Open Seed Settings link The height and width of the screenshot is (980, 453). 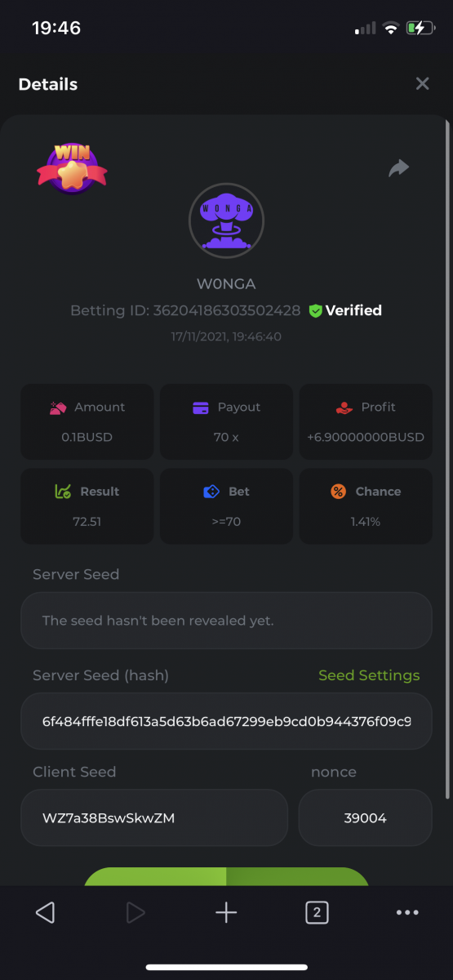pos(369,675)
